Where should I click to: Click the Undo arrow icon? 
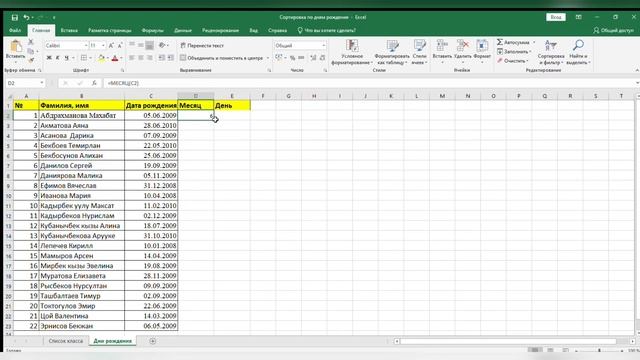tap(27, 18)
